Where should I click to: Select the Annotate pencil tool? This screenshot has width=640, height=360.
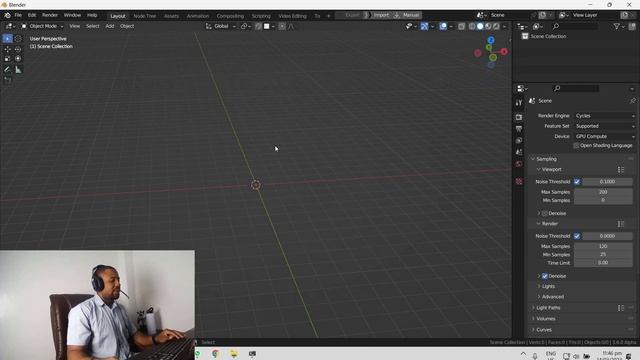click(x=7, y=70)
